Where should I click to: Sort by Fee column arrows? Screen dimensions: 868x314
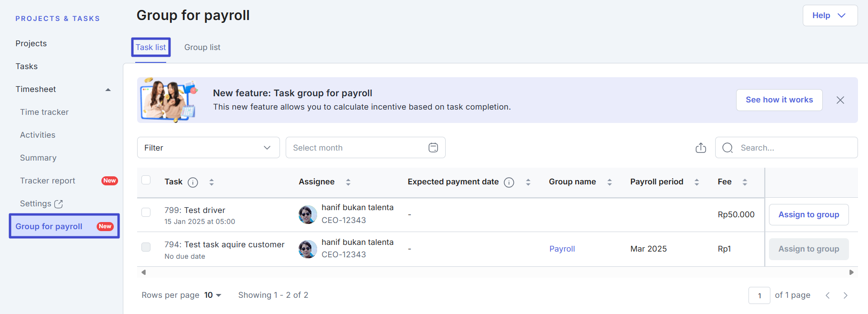pyautogui.click(x=745, y=182)
